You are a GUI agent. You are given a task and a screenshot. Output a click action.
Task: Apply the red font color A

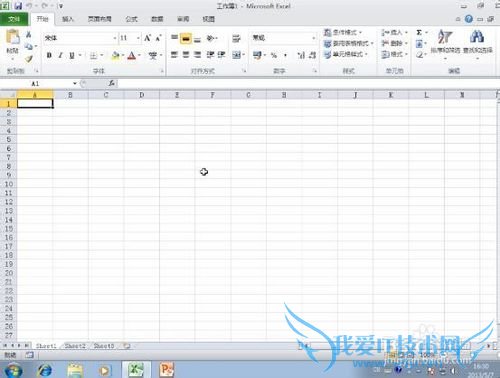pyautogui.click(x=132, y=55)
